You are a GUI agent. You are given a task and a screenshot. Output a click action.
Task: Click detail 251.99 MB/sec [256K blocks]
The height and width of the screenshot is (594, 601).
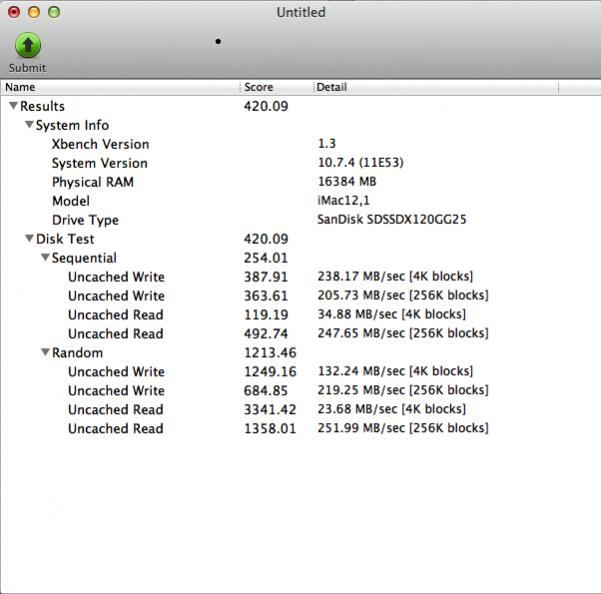(x=403, y=428)
